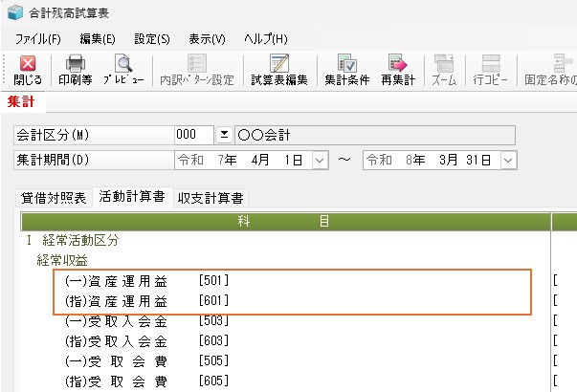The height and width of the screenshot is (392, 577).
Task: Click the ズーム (Zoom) toolbar icon
Action: [443, 71]
